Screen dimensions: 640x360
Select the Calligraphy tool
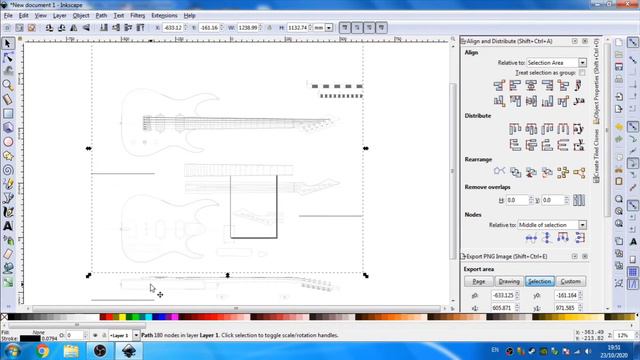pyautogui.click(x=8, y=212)
